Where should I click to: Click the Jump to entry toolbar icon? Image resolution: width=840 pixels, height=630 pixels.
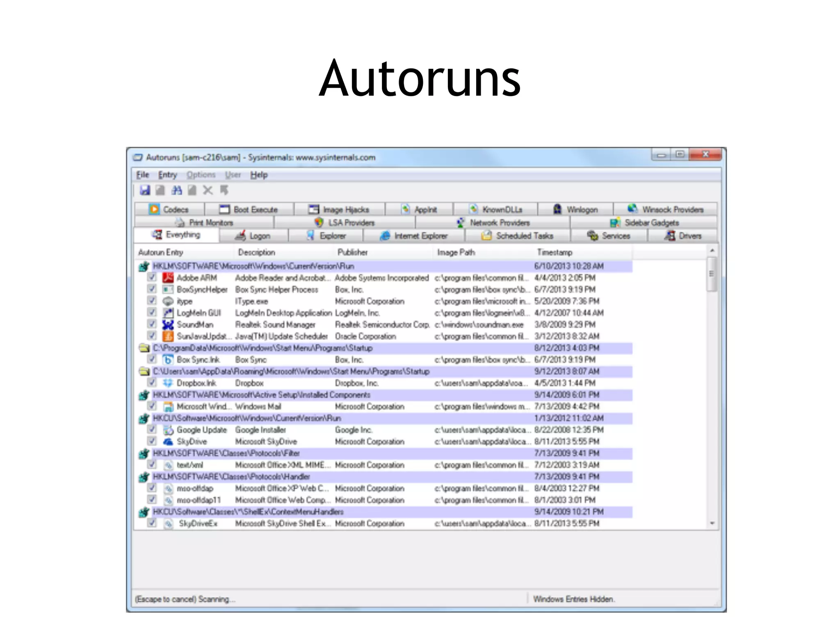point(224,190)
